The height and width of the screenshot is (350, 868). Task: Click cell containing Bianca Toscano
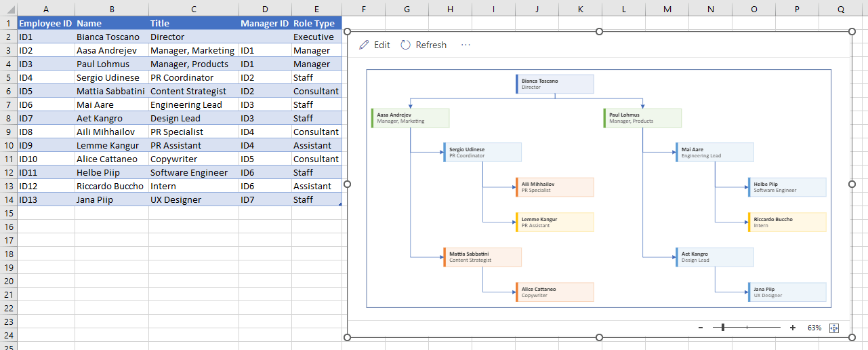pos(112,37)
